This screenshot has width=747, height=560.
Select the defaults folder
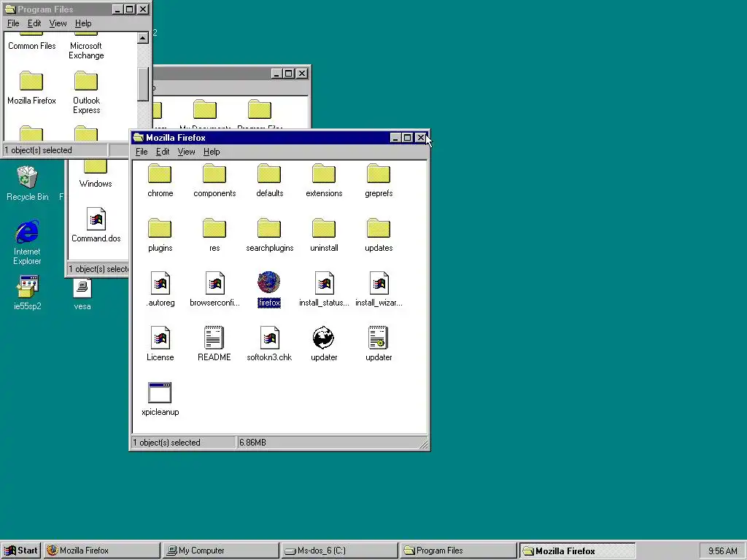269,174
